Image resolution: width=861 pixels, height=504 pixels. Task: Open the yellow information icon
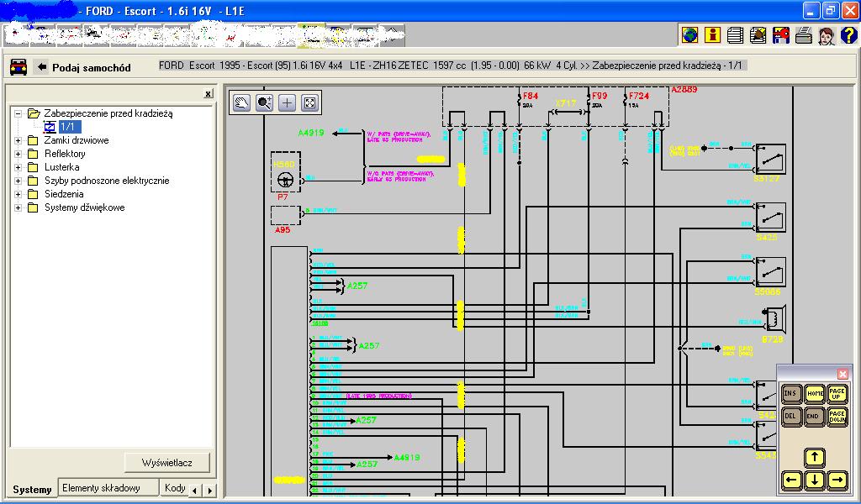click(713, 35)
